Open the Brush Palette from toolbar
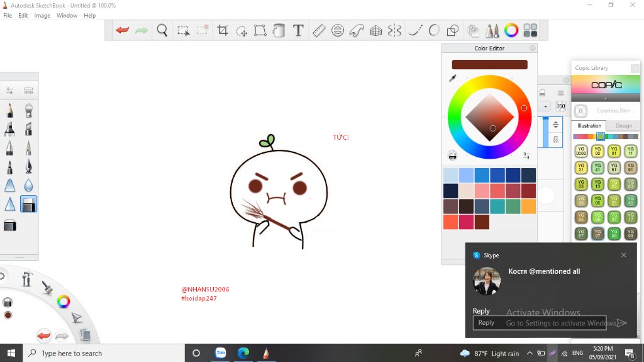 (x=492, y=30)
